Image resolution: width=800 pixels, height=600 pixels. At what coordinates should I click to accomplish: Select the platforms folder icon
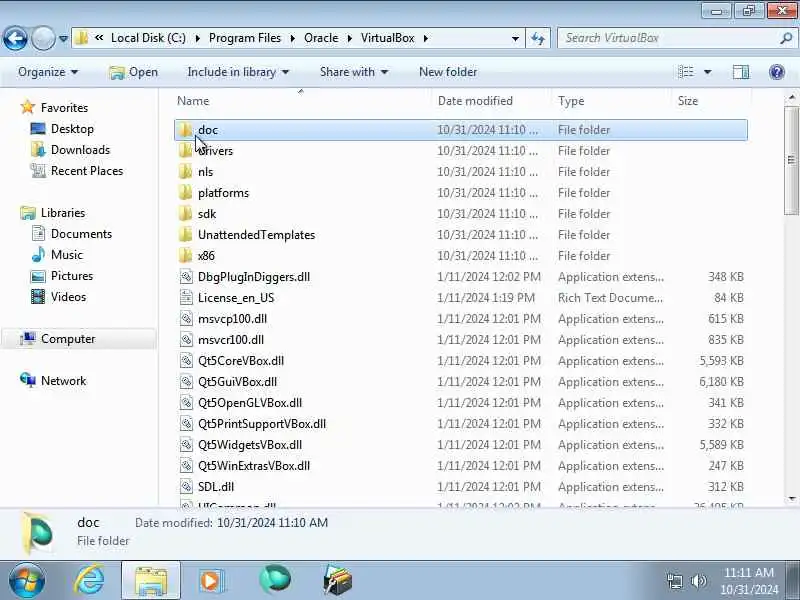[186, 192]
